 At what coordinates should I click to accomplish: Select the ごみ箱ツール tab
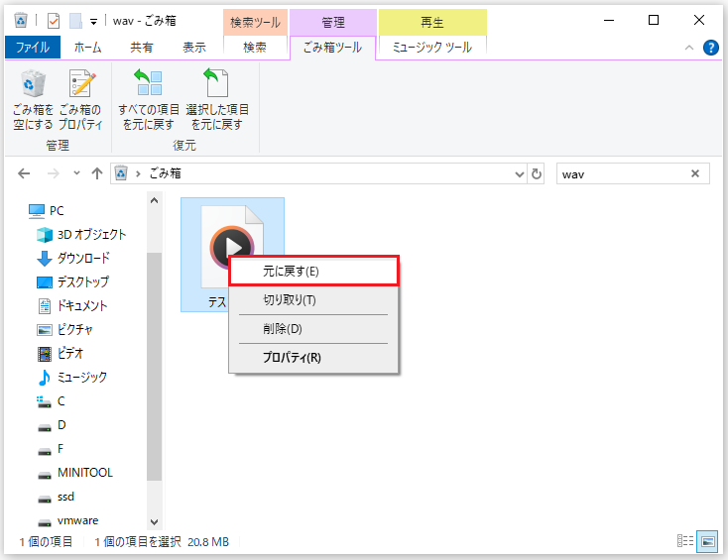pyautogui.click(x=332, y=48)
